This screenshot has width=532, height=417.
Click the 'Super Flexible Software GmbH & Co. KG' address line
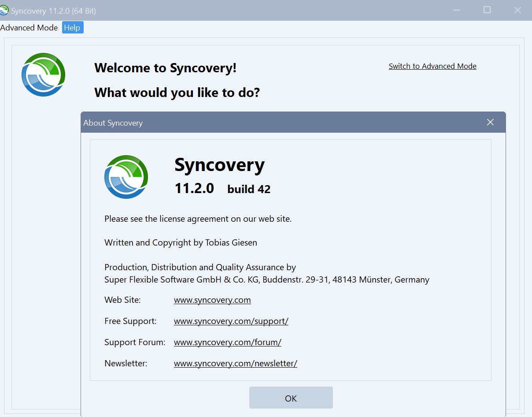[267, 279]
